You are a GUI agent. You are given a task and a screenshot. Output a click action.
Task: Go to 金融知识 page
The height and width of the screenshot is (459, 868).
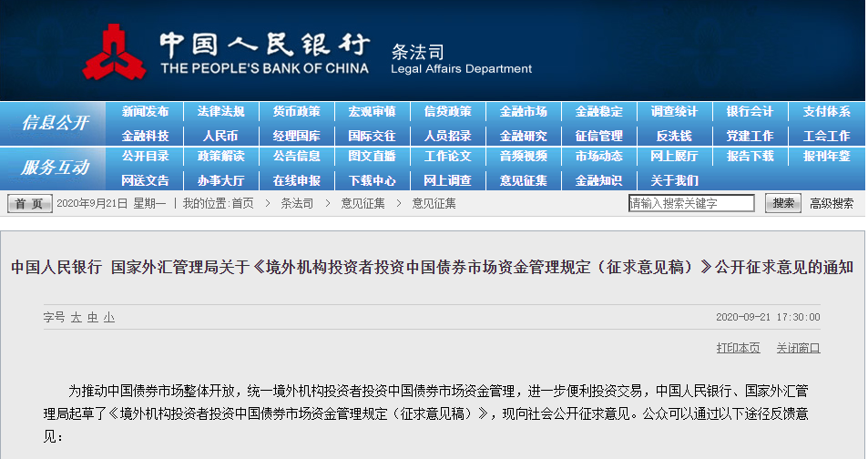[x=598, y=180]
